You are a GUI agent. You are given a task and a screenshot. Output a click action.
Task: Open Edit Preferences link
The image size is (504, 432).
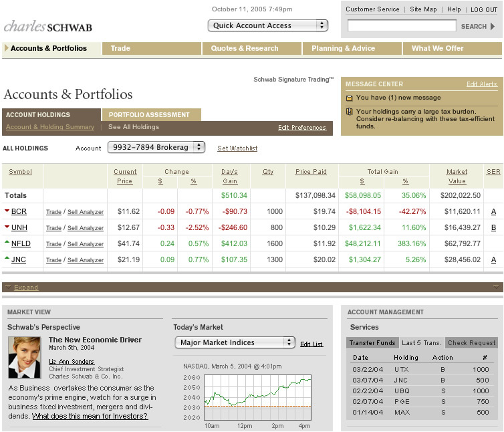coord(302,127)
